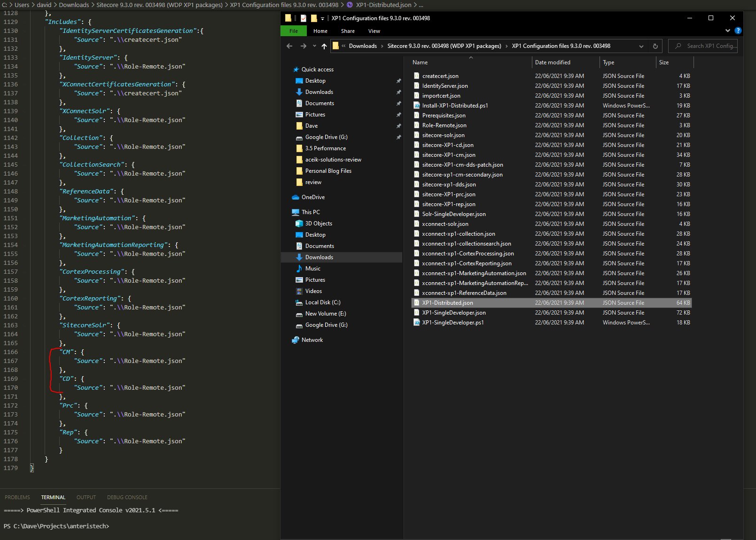Click the PowerShell icon of Install-XP1-Distributed.ps1
This screenshot has width=756, height=540.
click(417, 106)
